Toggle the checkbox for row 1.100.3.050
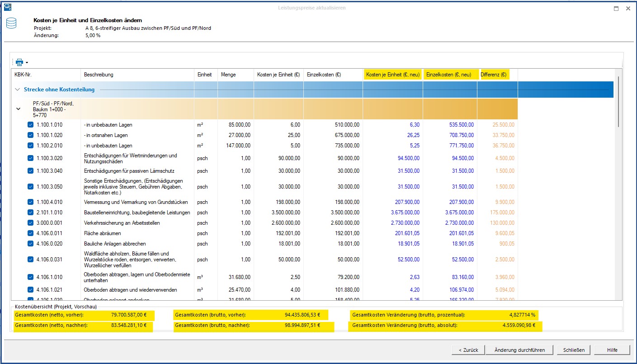 point(30,186)
